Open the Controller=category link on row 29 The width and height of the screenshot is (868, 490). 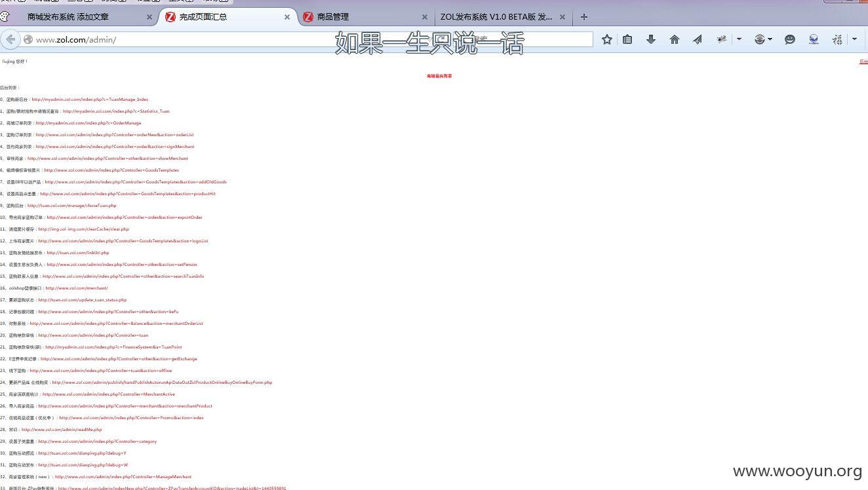point(98,442)
